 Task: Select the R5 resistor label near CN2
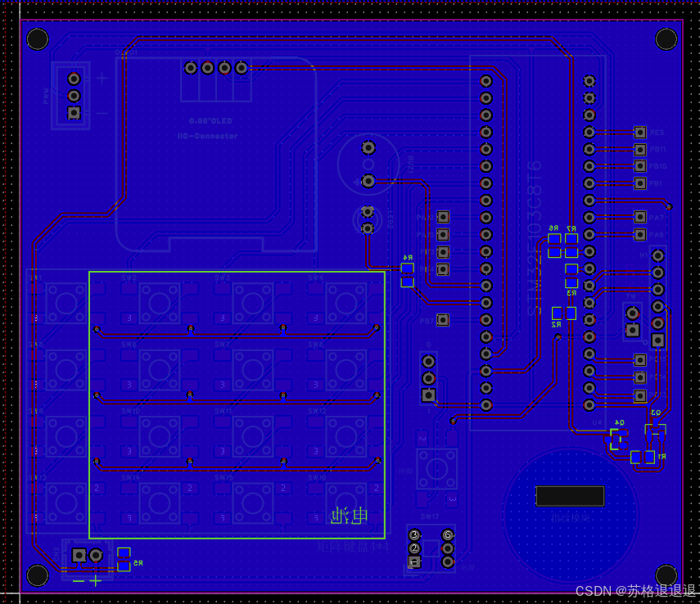[x=138, y=563]
